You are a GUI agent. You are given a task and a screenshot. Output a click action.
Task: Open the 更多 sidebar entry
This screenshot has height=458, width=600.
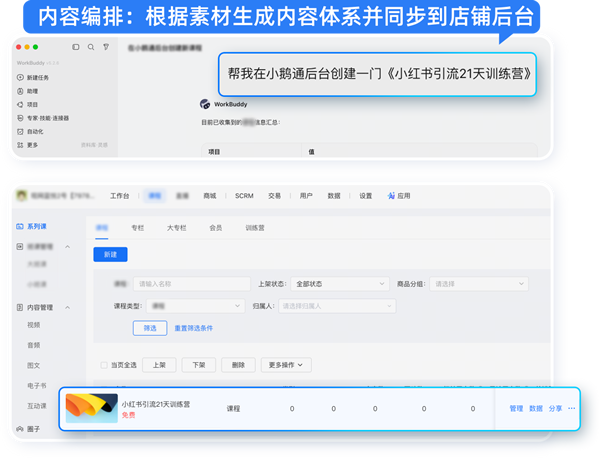coord(28,145)
